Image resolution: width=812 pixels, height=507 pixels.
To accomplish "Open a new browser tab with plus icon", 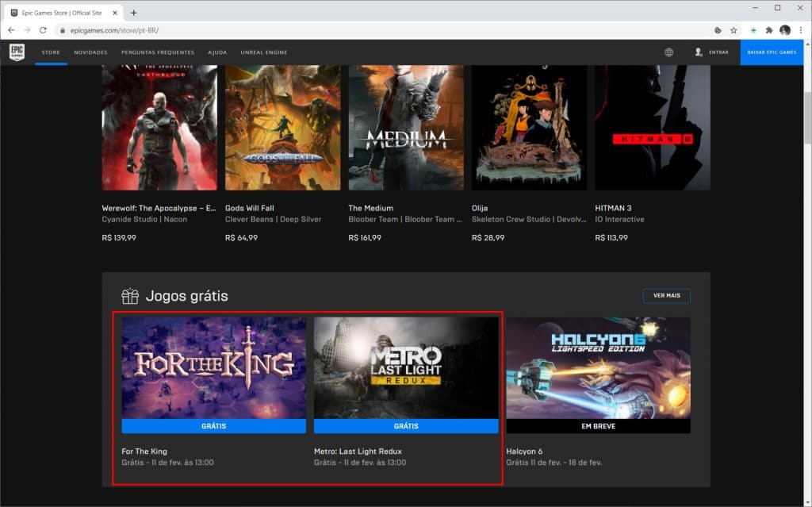I will (x=133, y=13).
